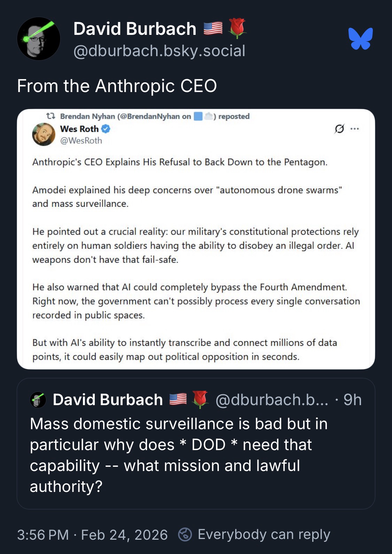Click the truncated @dburbach.b... handle in the quoted post
The image size is (392, 554).
tap(272, 400)
